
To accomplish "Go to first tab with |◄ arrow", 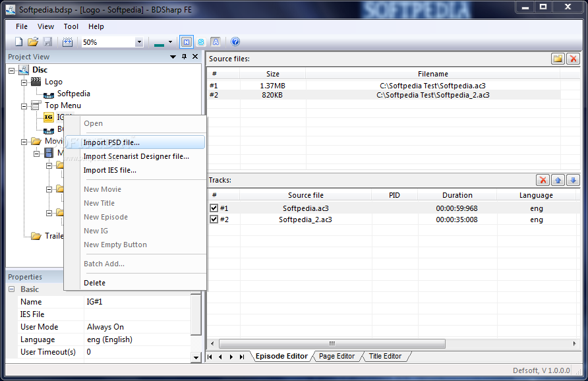I will pyautogui.click(x=210, y=357).
